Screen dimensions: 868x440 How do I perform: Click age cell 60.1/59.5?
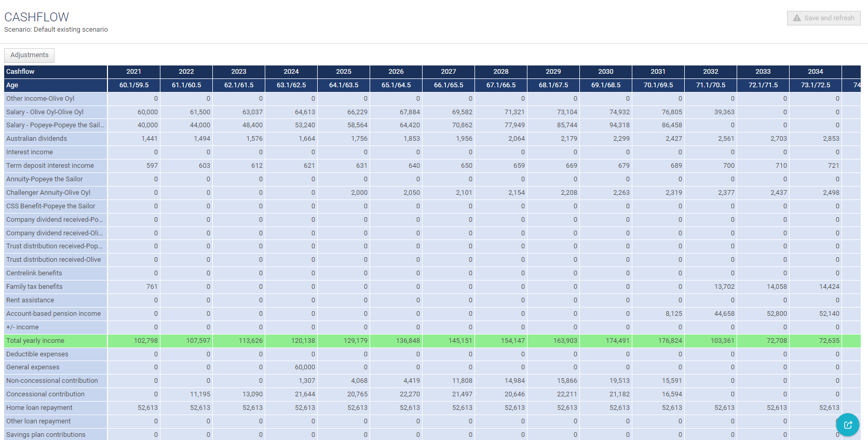click(134, 85)
